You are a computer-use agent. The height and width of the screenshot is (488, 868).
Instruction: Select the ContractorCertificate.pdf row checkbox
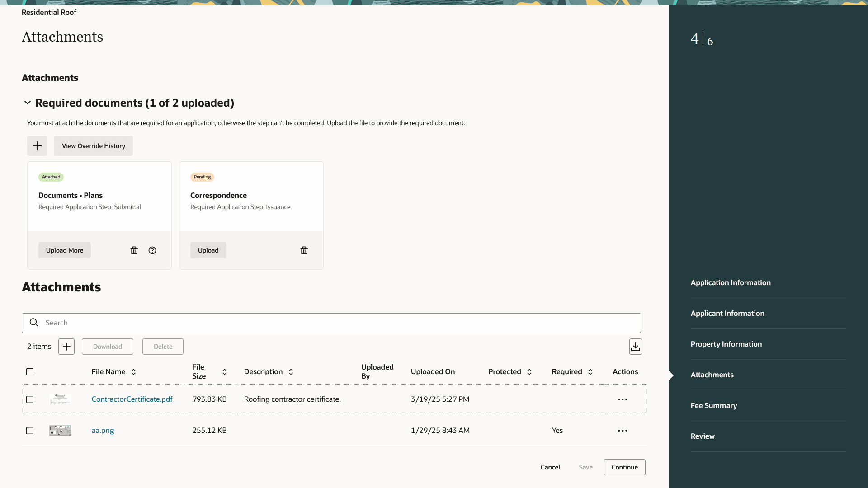[30, 399]
